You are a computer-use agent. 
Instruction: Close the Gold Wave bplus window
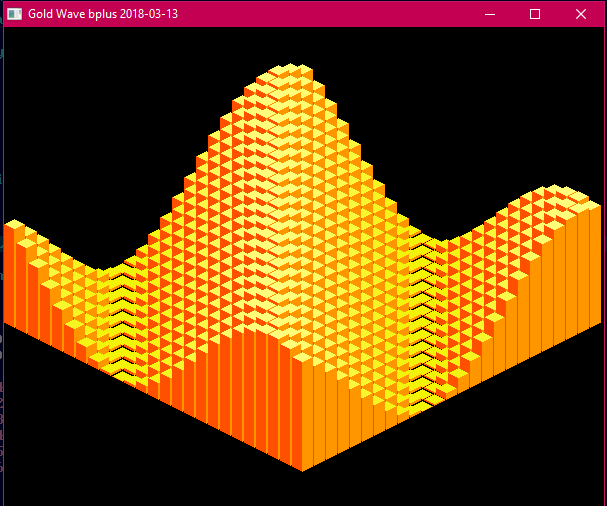tap(582, 14)
